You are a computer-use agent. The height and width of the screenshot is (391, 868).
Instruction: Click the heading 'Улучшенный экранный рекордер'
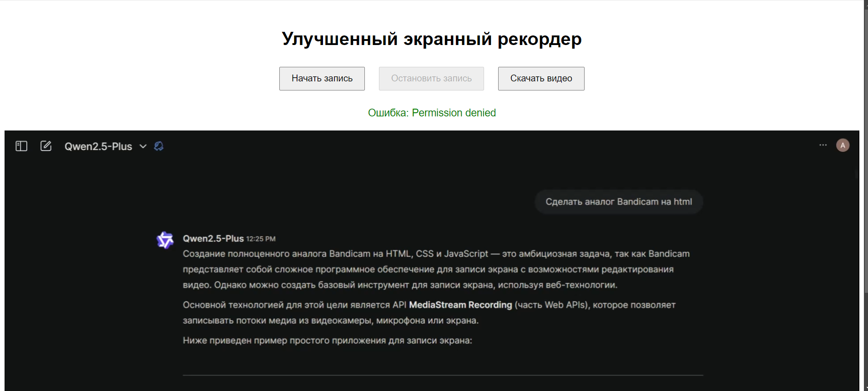[x=432, y=39]
